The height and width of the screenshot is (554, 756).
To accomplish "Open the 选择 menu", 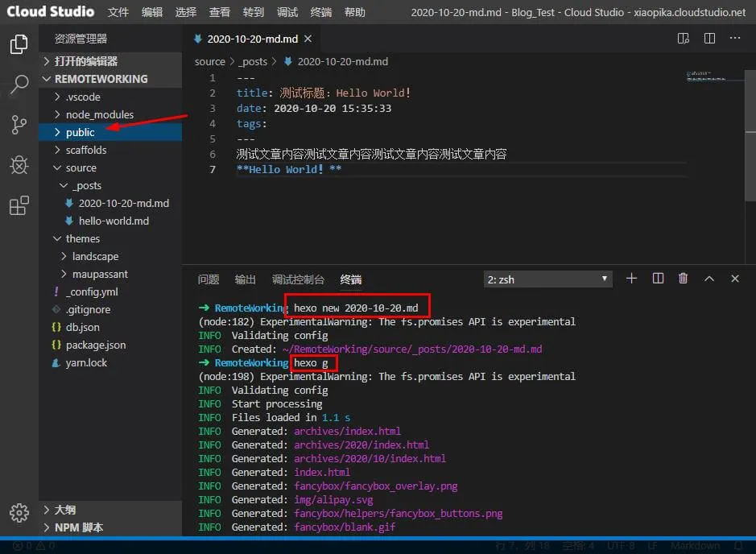I will 186,12.
